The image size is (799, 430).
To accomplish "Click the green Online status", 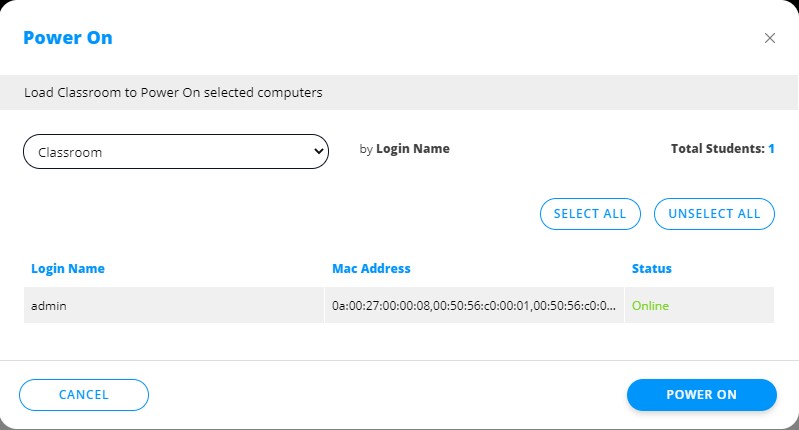I will pyautogui.click(x=650, y=306).
